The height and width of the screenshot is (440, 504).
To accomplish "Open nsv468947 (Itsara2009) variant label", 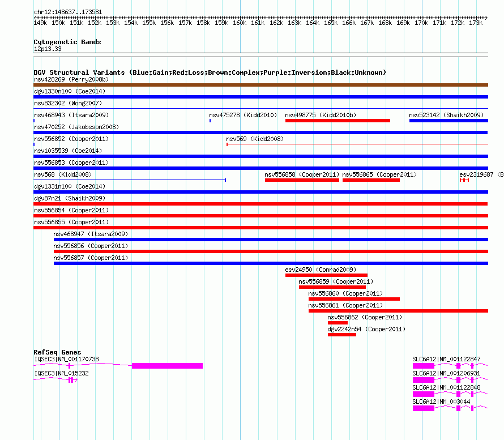I will click(91, 234).
